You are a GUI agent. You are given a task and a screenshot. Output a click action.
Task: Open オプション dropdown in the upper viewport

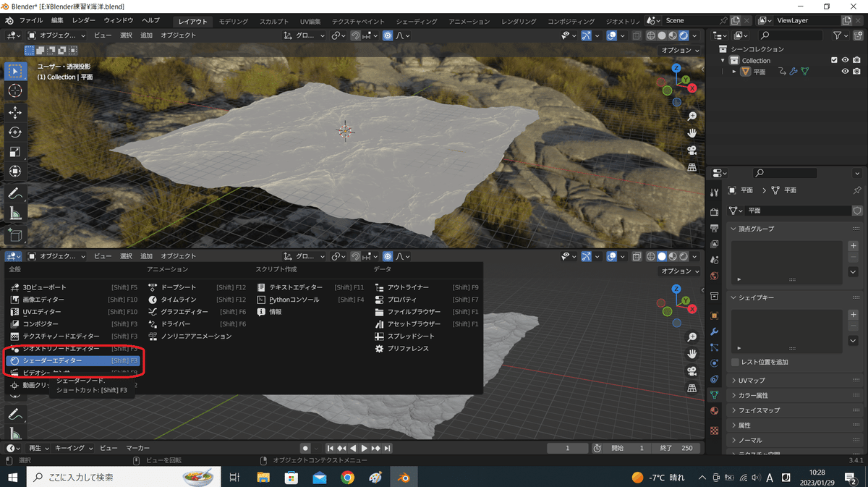tap(680, 50)
